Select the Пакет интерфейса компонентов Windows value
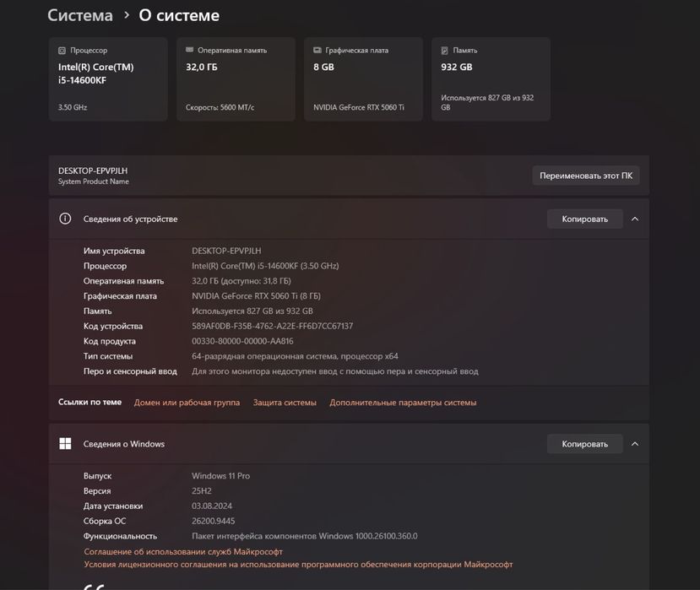 [305, 536]
